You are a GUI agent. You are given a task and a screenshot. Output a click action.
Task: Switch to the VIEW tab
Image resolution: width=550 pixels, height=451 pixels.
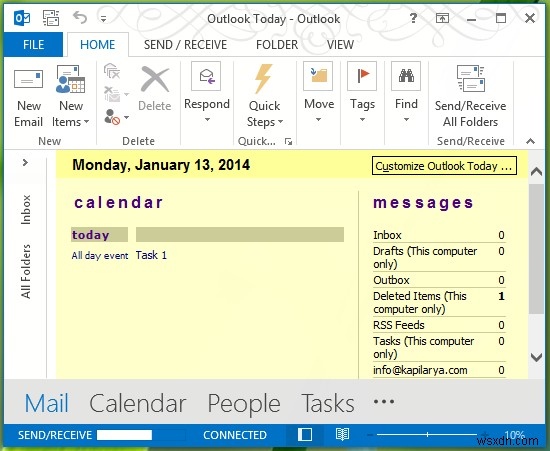point(340,45)
